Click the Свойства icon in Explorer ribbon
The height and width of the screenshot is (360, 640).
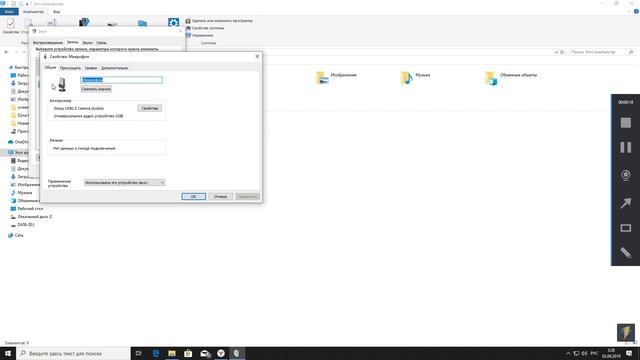point(11,26)
